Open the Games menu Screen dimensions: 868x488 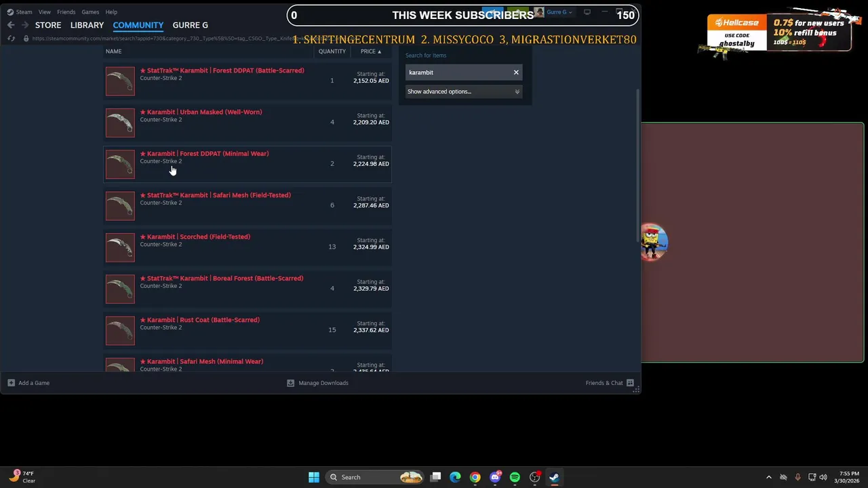(x=90, y=12)
